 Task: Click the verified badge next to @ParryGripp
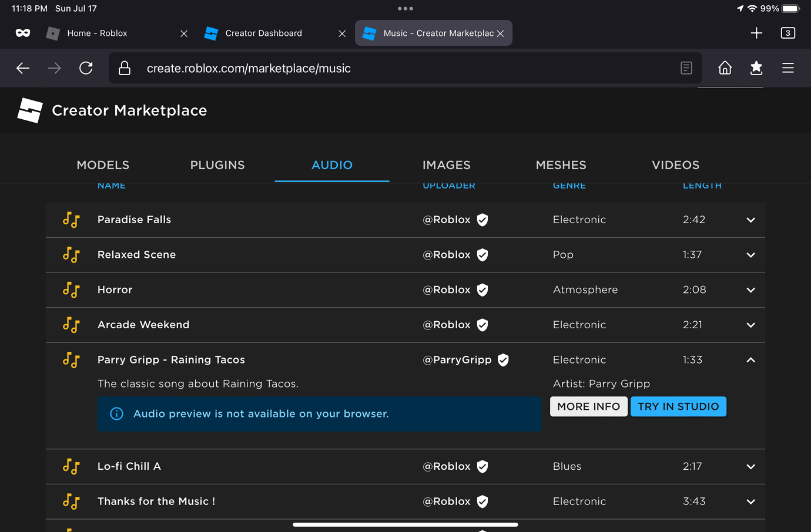point(503,359)
